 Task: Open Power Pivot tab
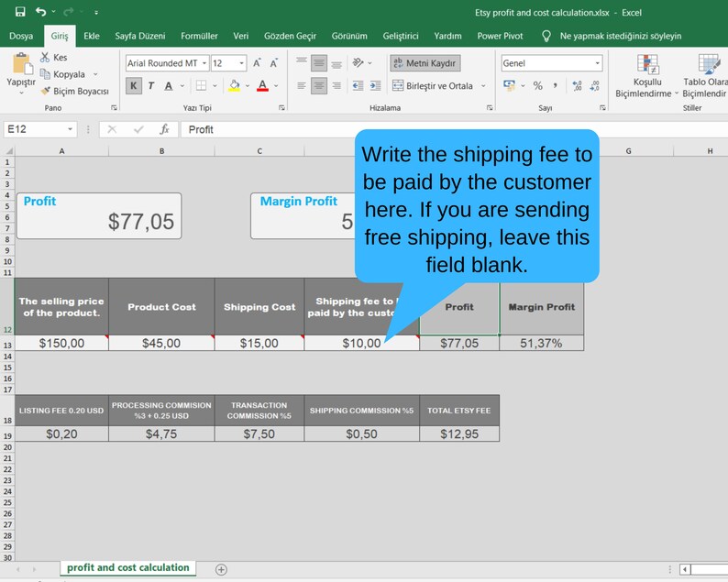(500, 36)
